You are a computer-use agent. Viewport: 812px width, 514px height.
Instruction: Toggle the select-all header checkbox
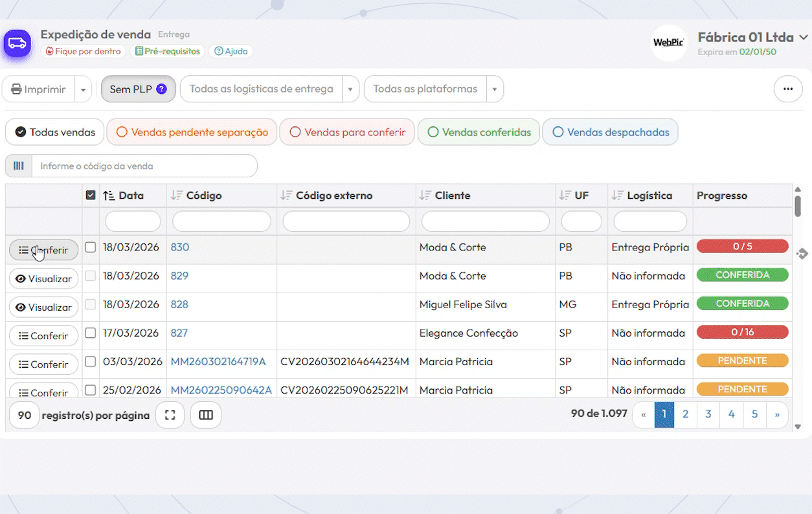pos(91,195)
